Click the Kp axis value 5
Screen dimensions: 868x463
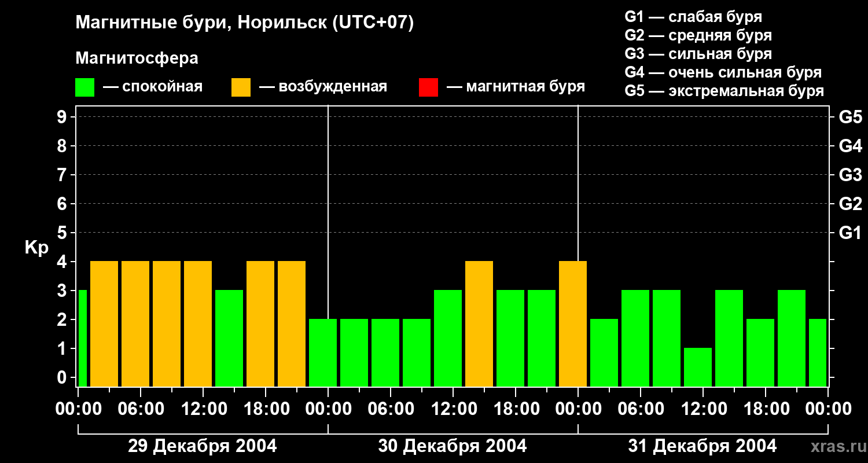coord(63,233)
